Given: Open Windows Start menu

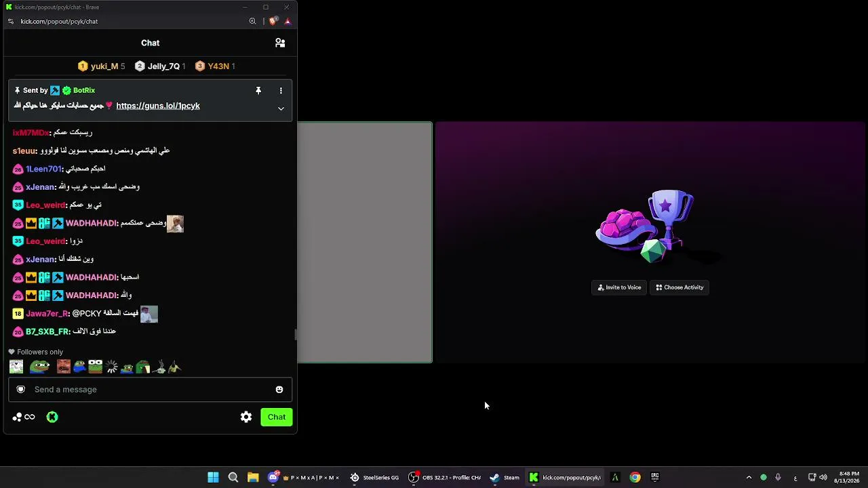Looking at the screenshot, I should 213,477.
